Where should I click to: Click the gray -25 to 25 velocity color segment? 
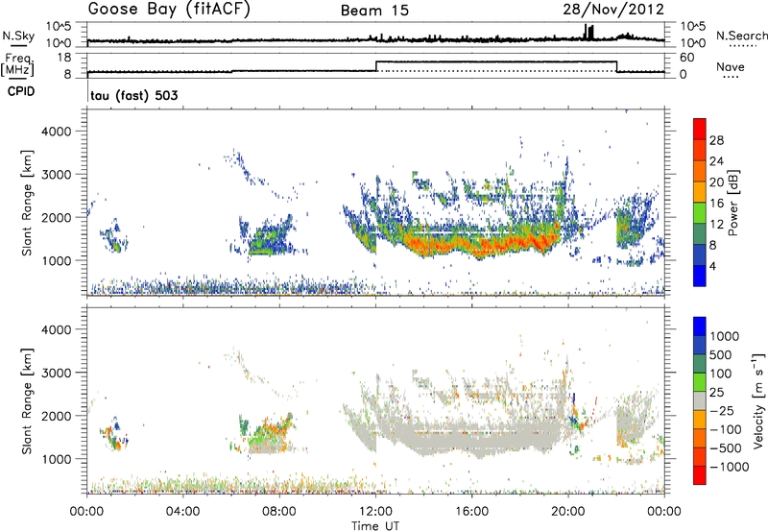pyautogui.click(x=700, y=400)
